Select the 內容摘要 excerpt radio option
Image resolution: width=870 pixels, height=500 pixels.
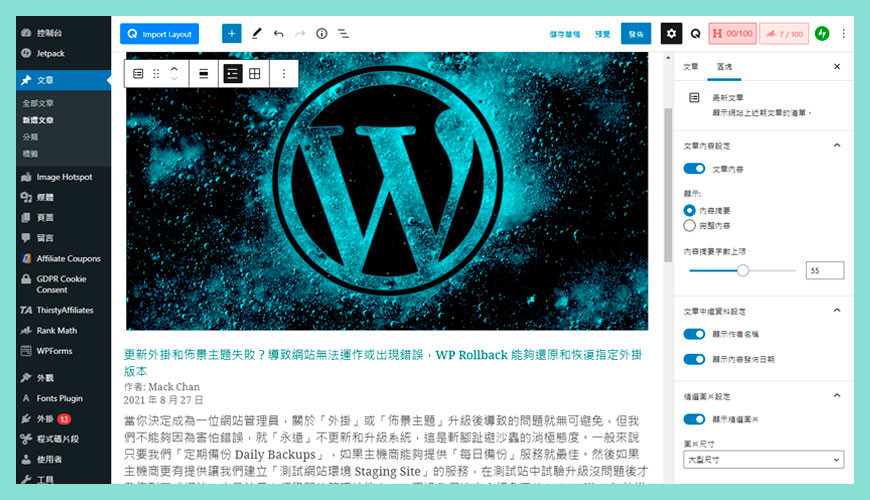(x=690, y=210)
